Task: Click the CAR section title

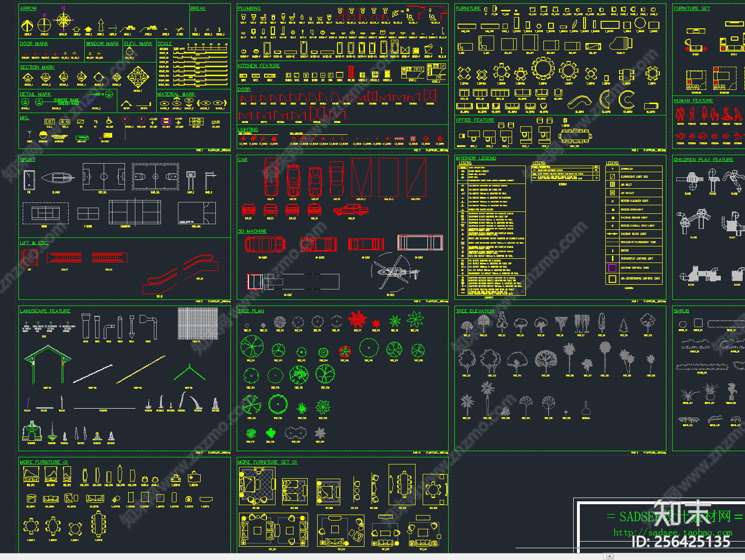Action: (243, 159)
